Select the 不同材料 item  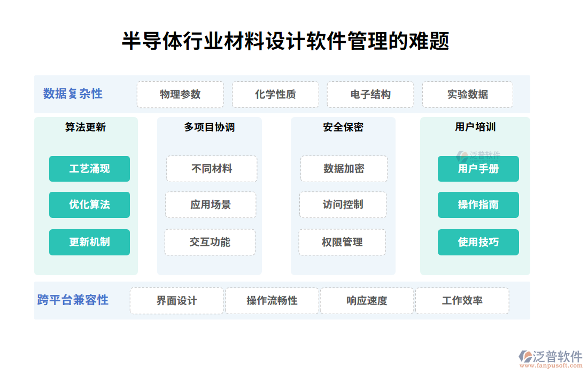[x=212, y=169]
